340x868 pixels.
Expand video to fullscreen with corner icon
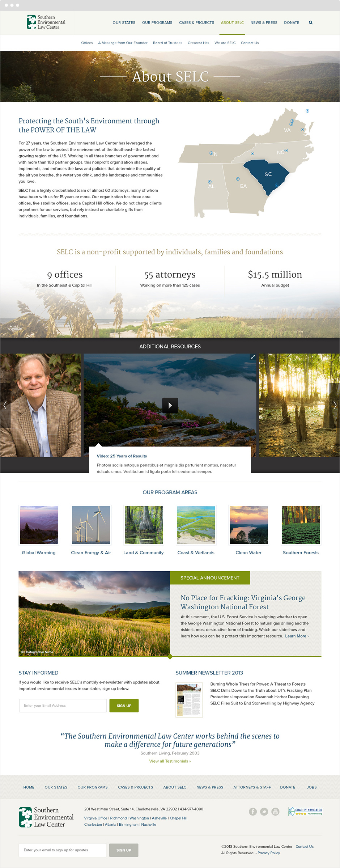tap(253, 357)
